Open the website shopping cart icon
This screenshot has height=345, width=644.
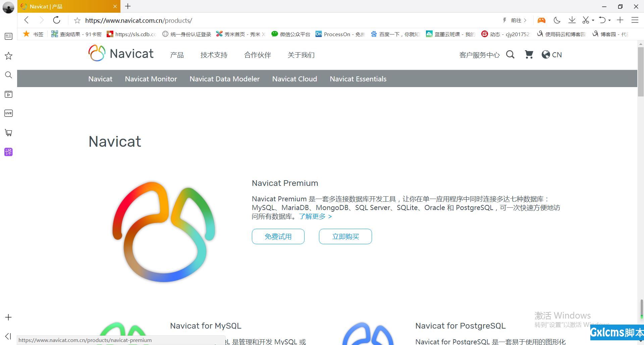(529, 55)
